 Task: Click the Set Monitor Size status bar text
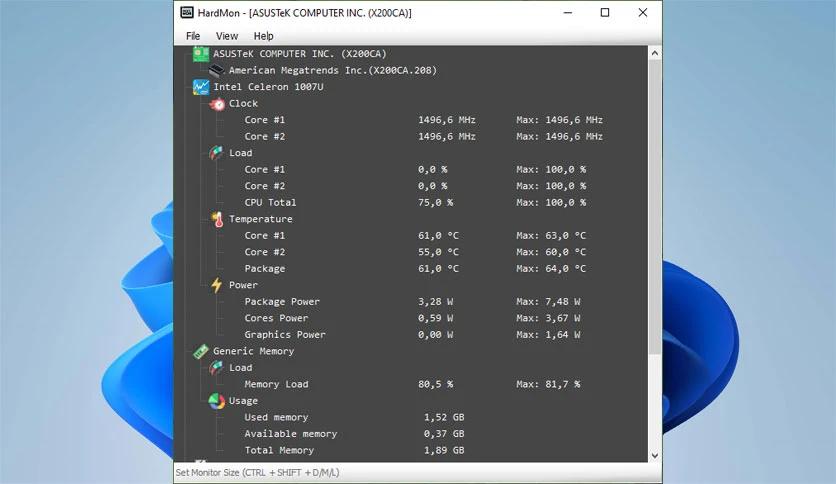(x=258, y=473)
